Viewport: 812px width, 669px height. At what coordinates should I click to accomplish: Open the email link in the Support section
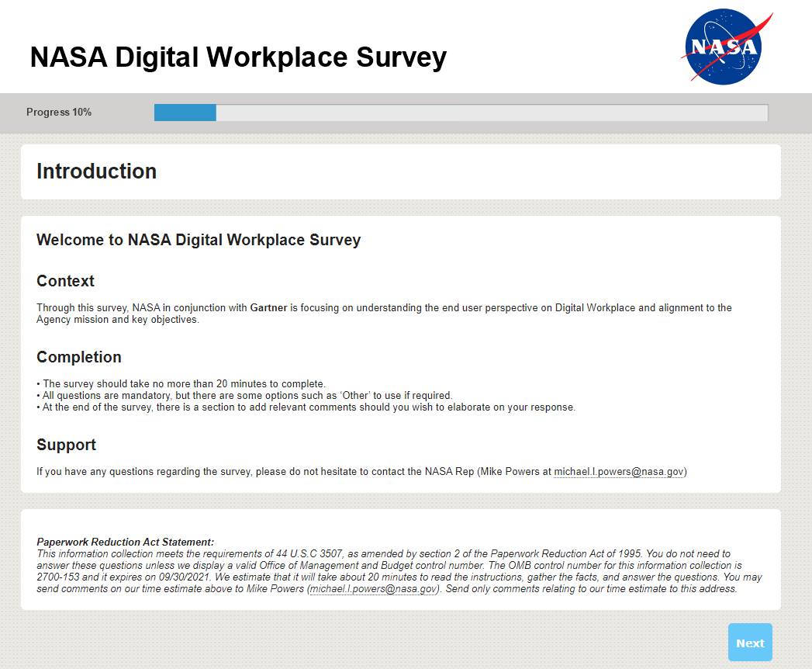coord(619,472)
